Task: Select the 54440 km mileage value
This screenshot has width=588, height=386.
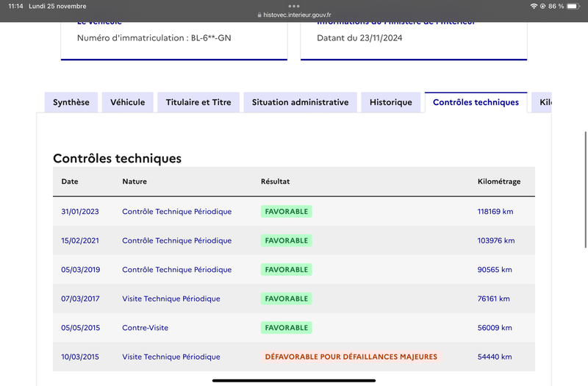Action: (495, 357)
